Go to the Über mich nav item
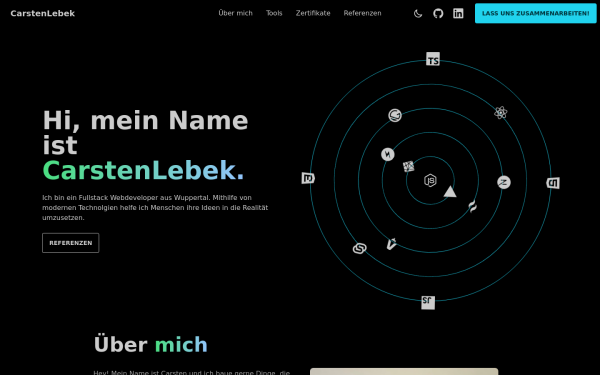This screenshot has height=375, width=600. (235, 13)
